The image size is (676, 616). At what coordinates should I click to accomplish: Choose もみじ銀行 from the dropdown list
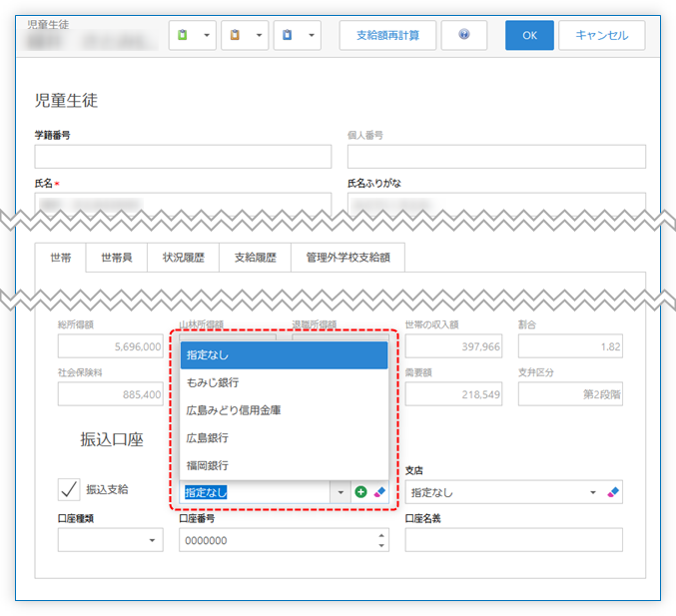(x=285, y=382)
